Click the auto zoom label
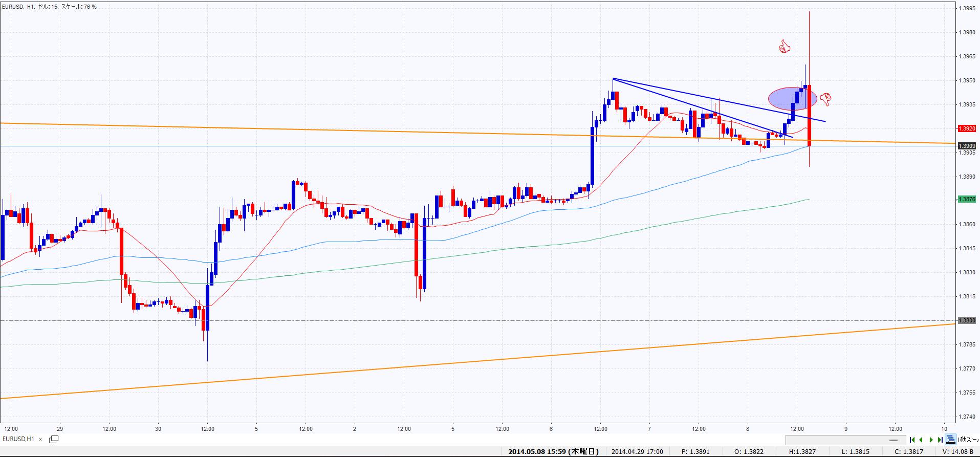Viewport: 980px width, 457px height. pos(969,440)
